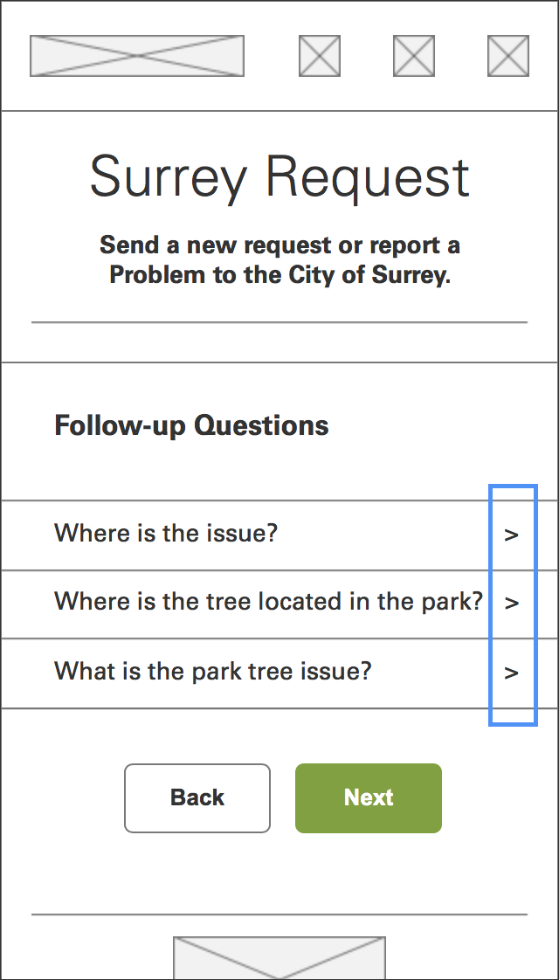Screen dimensions: 559x980
Task: Click the first square header icon placeholder
Action: point(320,56)
